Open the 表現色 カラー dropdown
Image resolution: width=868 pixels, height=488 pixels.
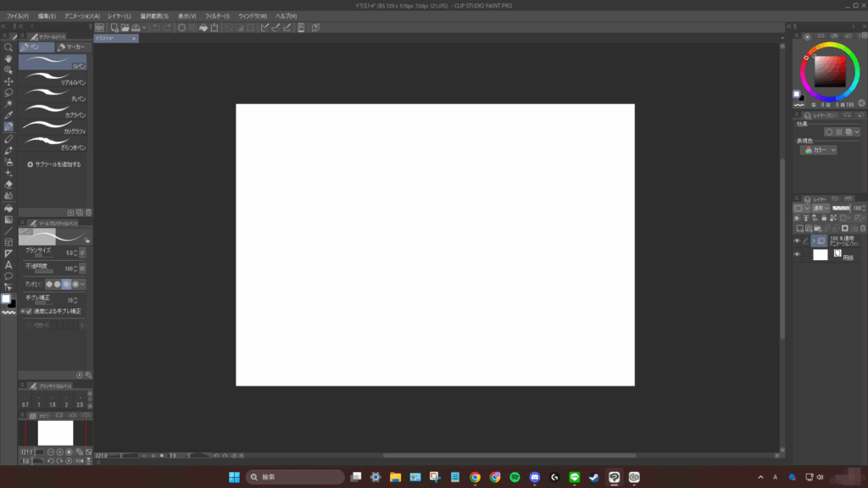point(818,150)
